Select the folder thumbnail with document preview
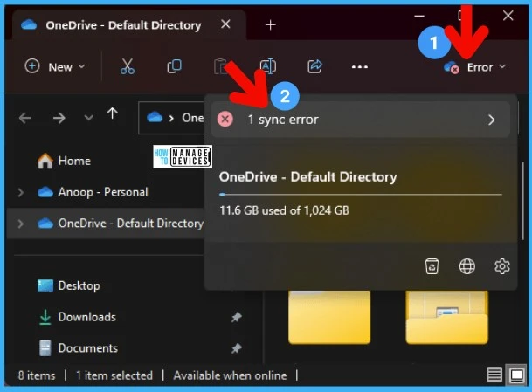532x392 pixels. pos(447,317)
